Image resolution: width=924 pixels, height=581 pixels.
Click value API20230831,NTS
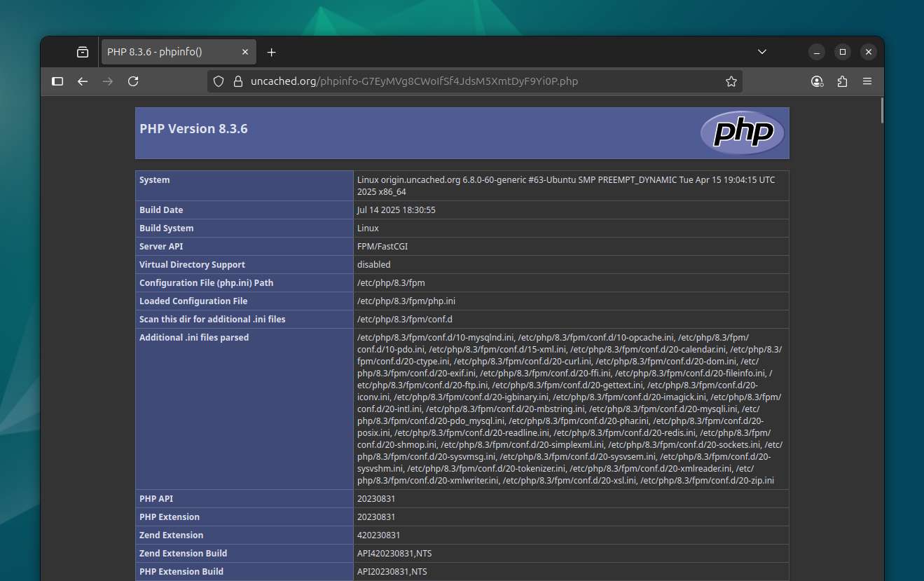[x=392, y=572]
